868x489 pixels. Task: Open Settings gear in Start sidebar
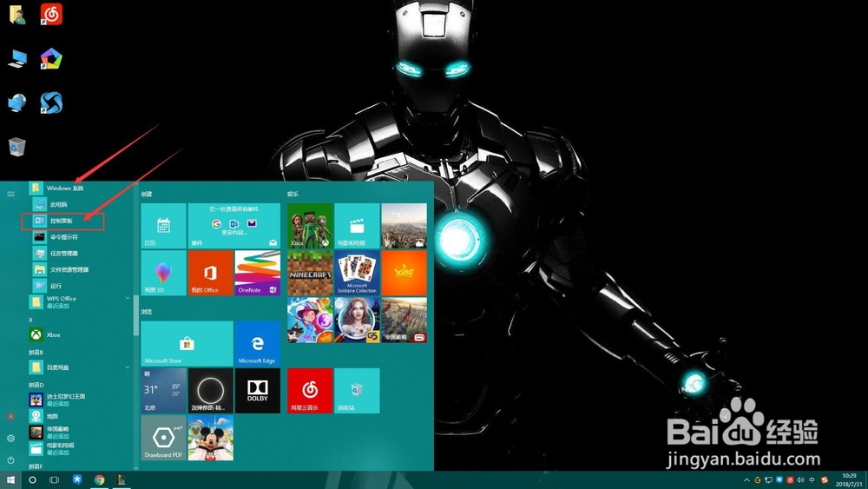(10, 438)
